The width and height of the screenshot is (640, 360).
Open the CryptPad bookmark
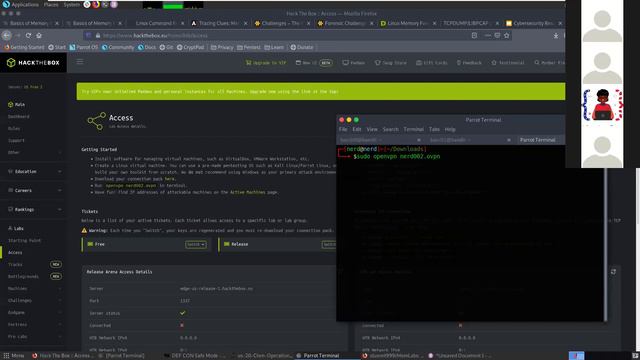tap(190, 47)
